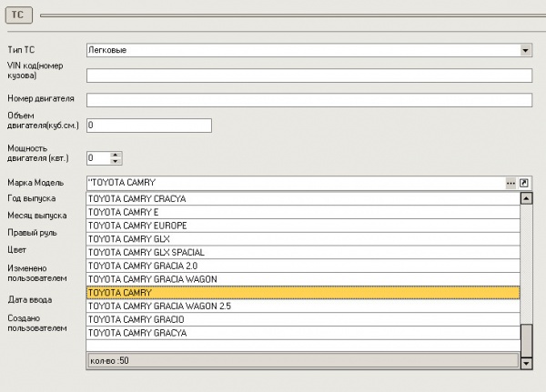Screen dimensions: 546x392
Task: Choose TOYOTA CAMRY E in the list
Action: (302, 212)
